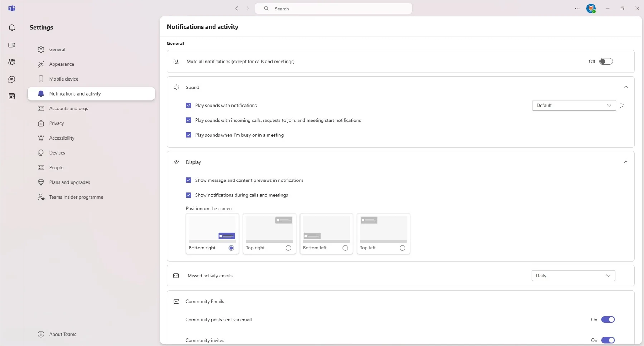Go back with the left arrow
This screenshot has height=346, width=644.
pyautogui.click(x=236, y=9)
